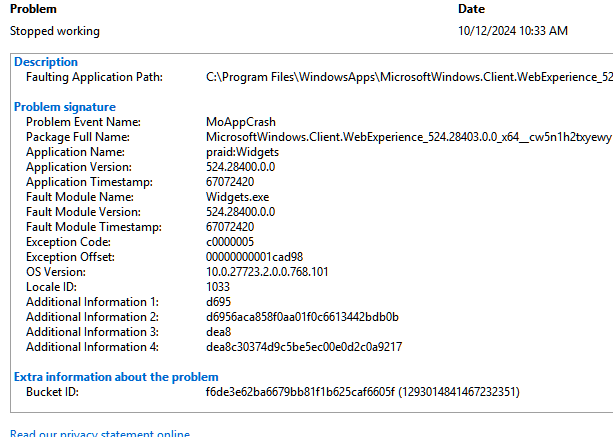
Task: Select Fault Module Timestamp value 67072420
Action: [x=230, y=227]
